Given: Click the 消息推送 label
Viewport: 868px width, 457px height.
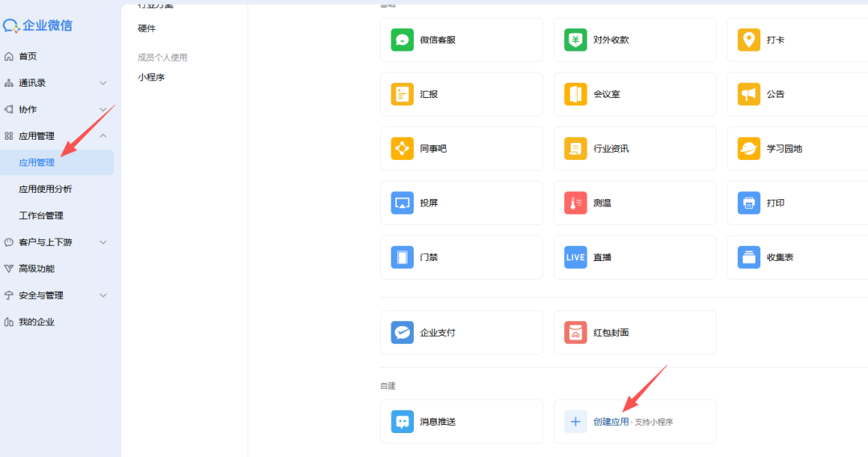Looking at the screenshot, I should [x=437, y=422].
